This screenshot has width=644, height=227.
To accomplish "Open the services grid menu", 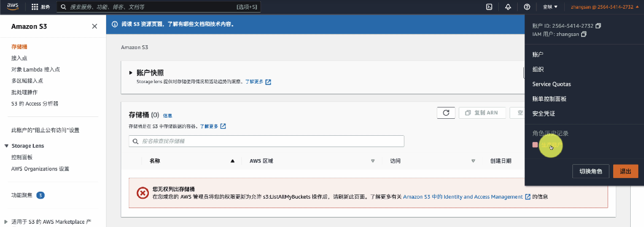I will click(40, 7).
